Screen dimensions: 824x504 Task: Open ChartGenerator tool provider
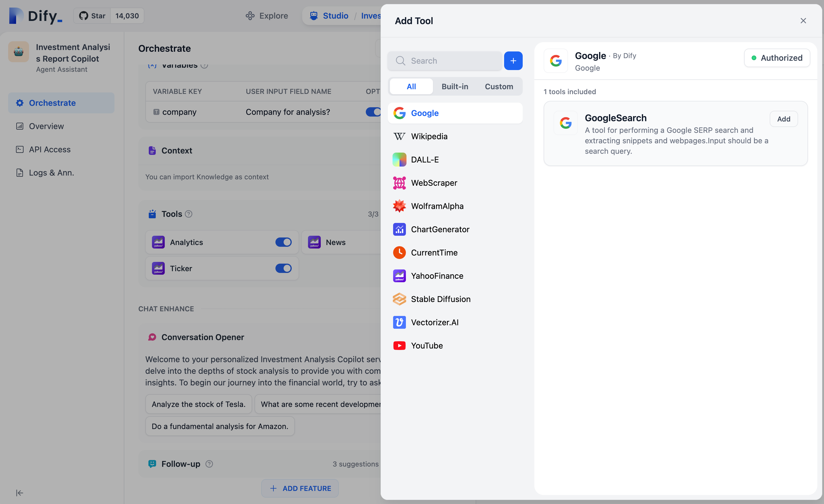tap(440, 229)
